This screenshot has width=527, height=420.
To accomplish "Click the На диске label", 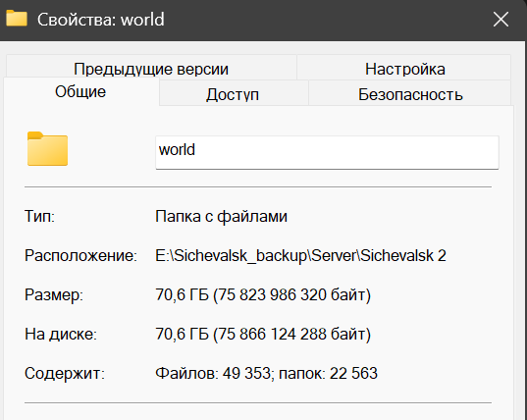I will (x=61, y=334).
